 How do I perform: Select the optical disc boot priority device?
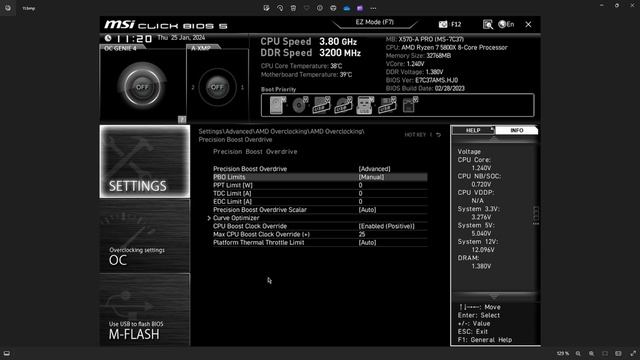(300, 105)
